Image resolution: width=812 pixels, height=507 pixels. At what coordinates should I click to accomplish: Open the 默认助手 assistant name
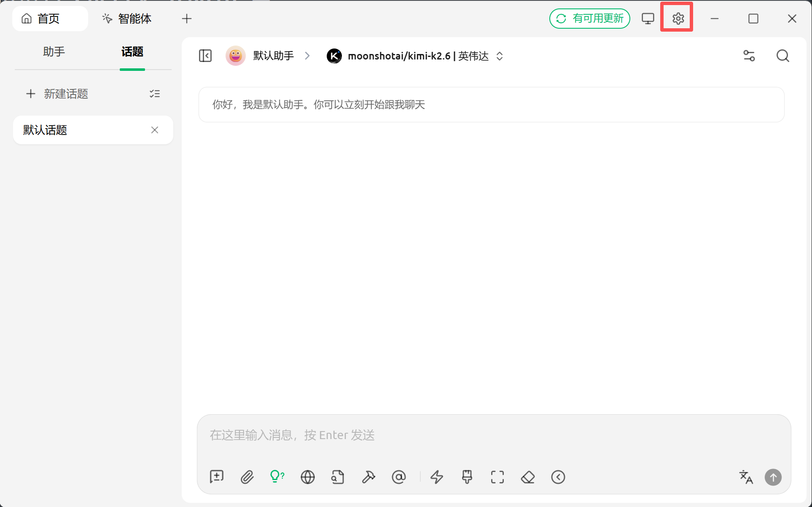273,56
